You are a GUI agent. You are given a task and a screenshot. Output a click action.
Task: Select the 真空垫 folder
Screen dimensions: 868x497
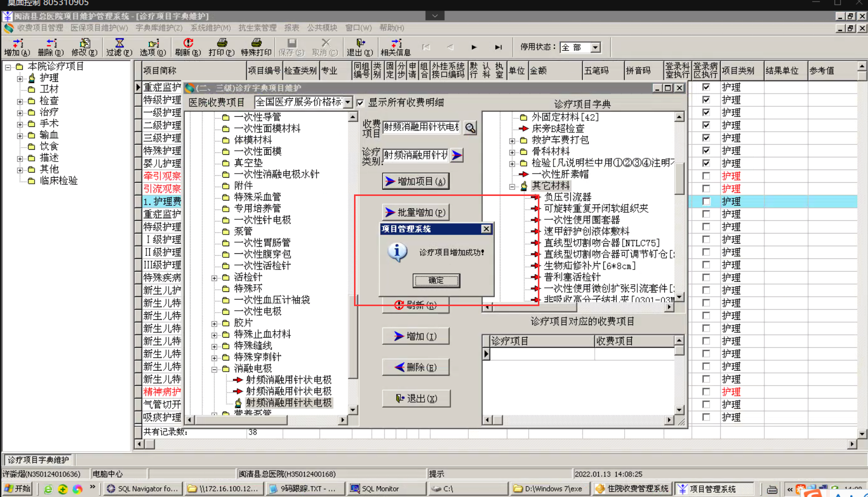(x=248, y=163)
